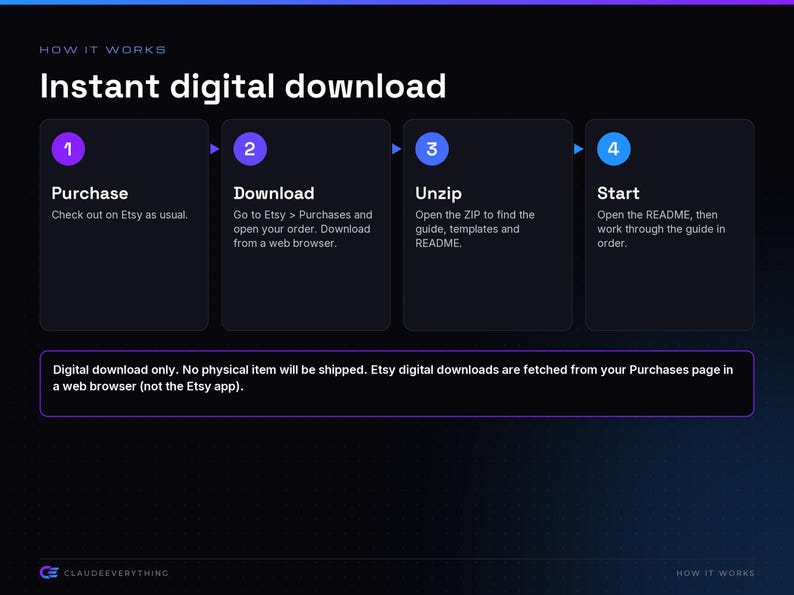Click the CLAUDEEVERYTHING footer text
Viewport: 794px width, 595px height.
pos(116,573)
